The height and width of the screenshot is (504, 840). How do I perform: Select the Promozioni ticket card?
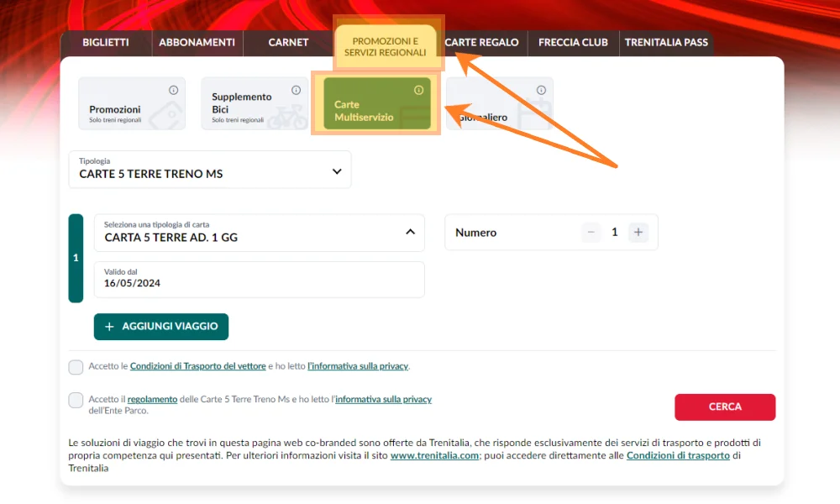pyautogui.click(x=132, y=104)
